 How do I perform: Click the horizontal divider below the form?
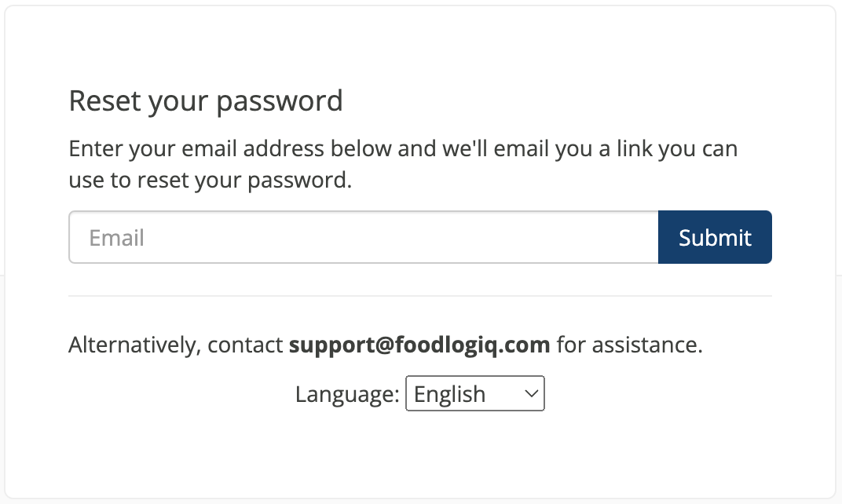[x=420, y=296]
